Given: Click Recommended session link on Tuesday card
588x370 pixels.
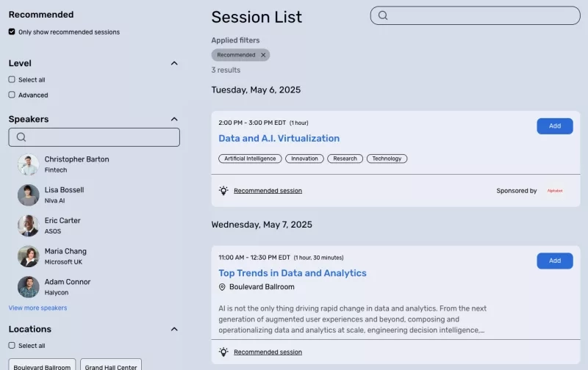Looking at the screenshot, I should 268,191.
